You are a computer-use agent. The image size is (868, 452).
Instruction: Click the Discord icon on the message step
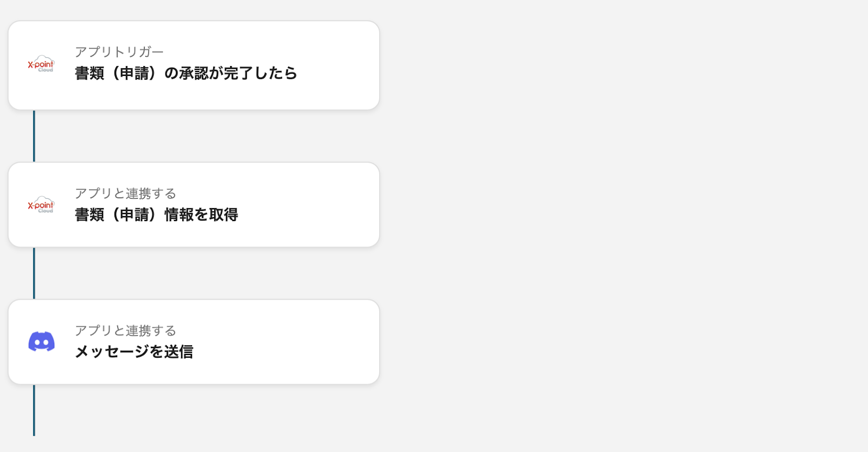click(x=41, y=341)
